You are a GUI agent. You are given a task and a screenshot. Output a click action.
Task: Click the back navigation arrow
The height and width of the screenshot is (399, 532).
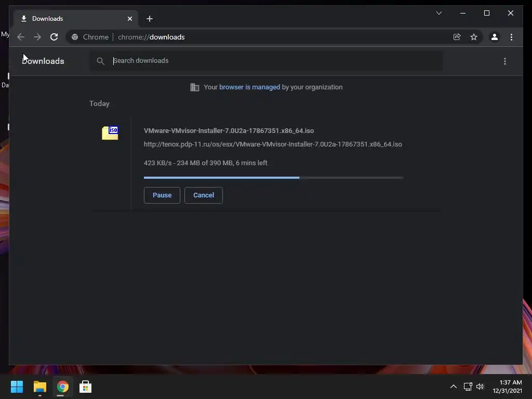tap(21, 37)
